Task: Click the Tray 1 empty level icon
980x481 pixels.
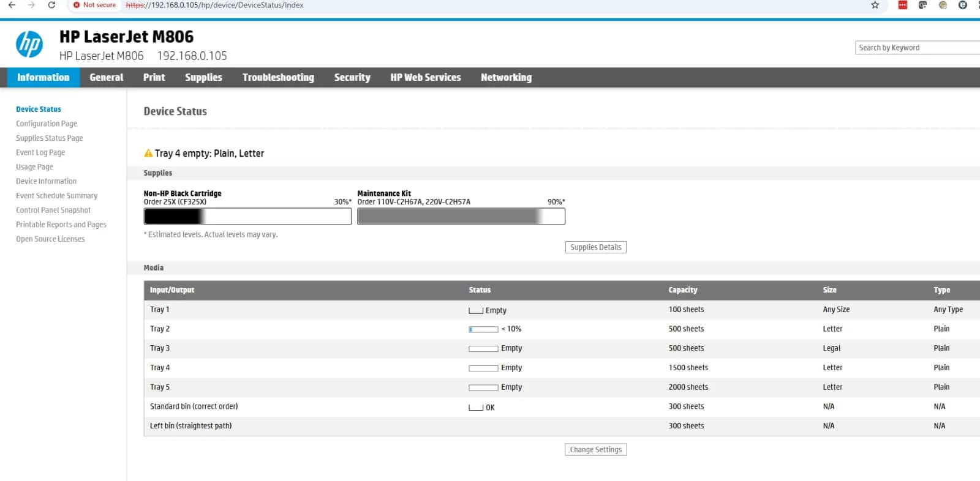Action: [x=476, y=311]
